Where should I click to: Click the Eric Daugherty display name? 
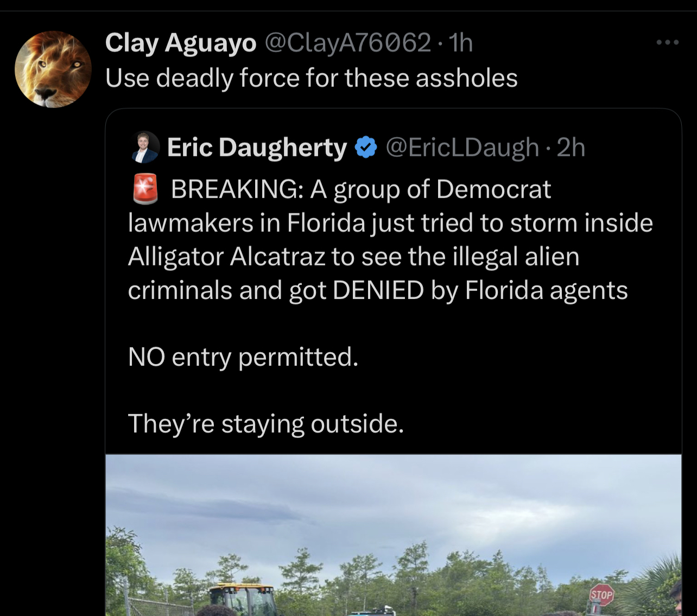(257, 147)
